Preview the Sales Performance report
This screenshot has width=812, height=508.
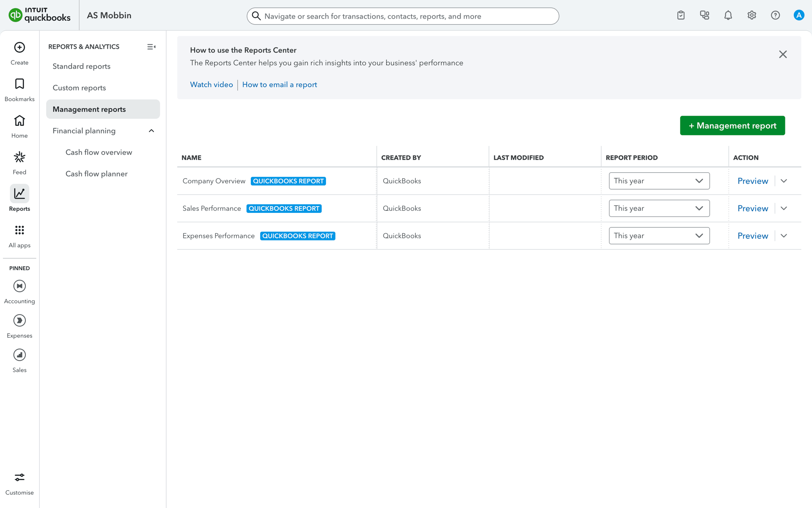tap(753, 208)
